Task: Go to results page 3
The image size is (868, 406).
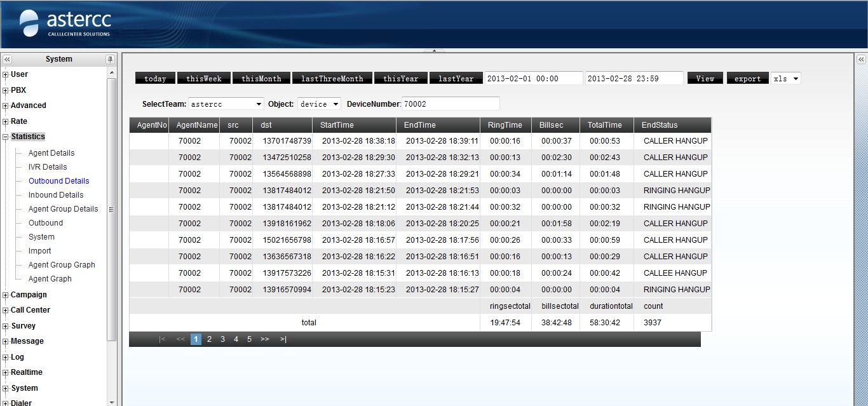Action: click(x=222, y=339)
